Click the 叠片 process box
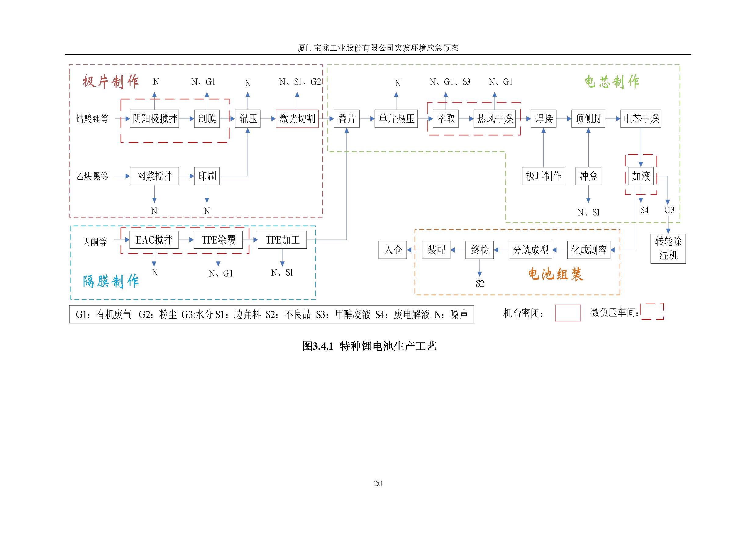Image resolution: width=756 pixels, height=535 pixels. (x=346, y=119)
